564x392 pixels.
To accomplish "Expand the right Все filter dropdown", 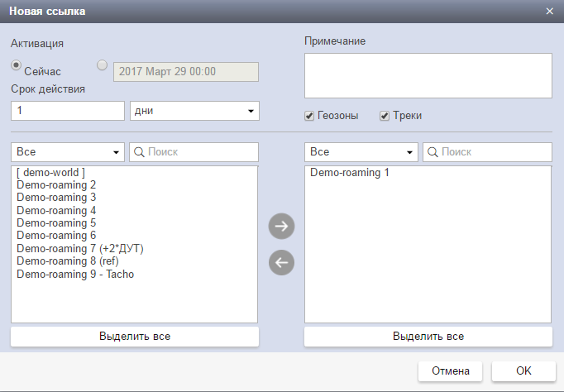I will [361, 152].
